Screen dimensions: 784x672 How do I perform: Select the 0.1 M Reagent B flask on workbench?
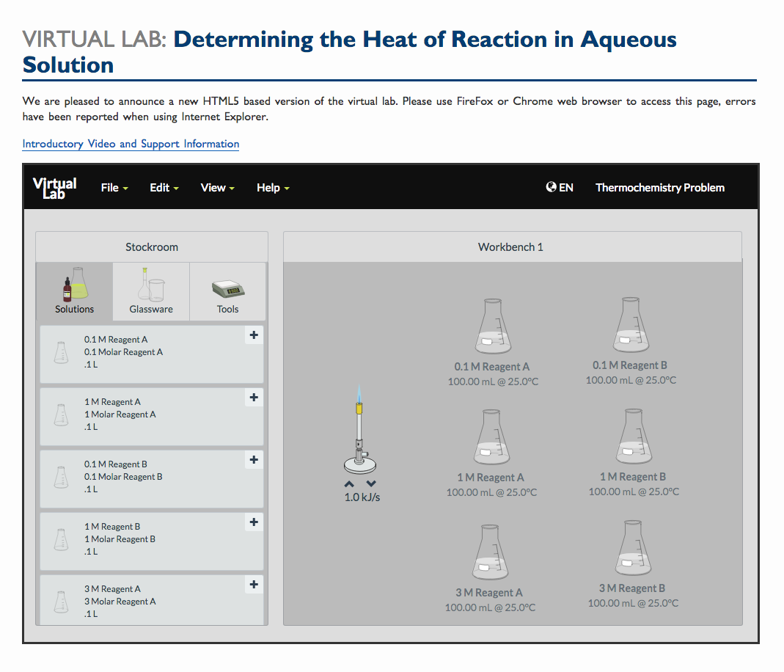pyautogui.click(x=631, y=325)
